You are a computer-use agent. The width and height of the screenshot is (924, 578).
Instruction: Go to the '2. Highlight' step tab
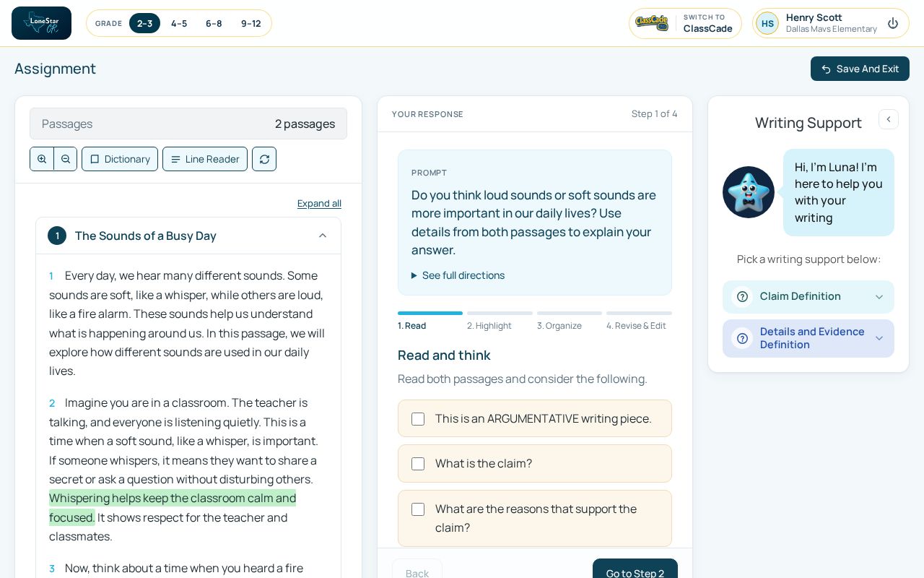point(500,322)
